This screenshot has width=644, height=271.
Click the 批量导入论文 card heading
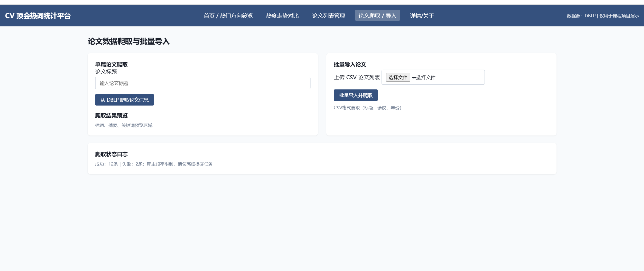350,64
